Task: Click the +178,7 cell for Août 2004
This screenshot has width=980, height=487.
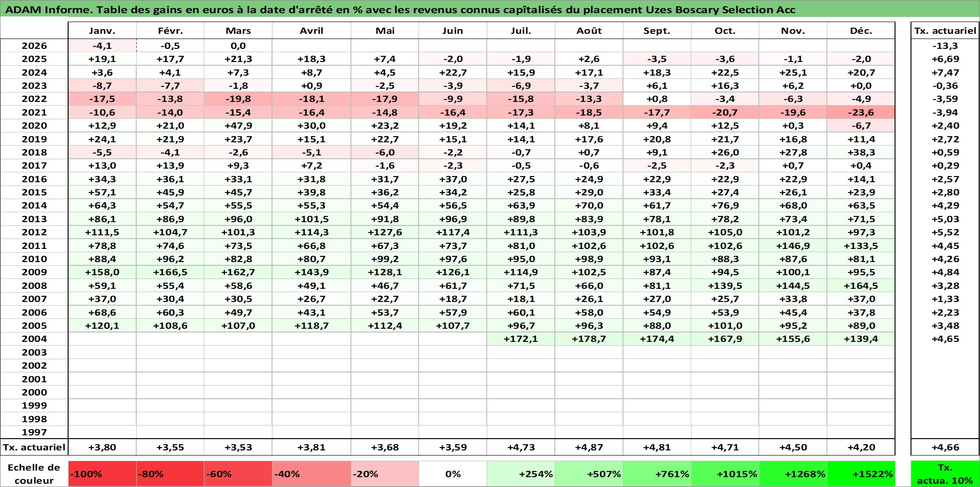Action: click(589, 339)
